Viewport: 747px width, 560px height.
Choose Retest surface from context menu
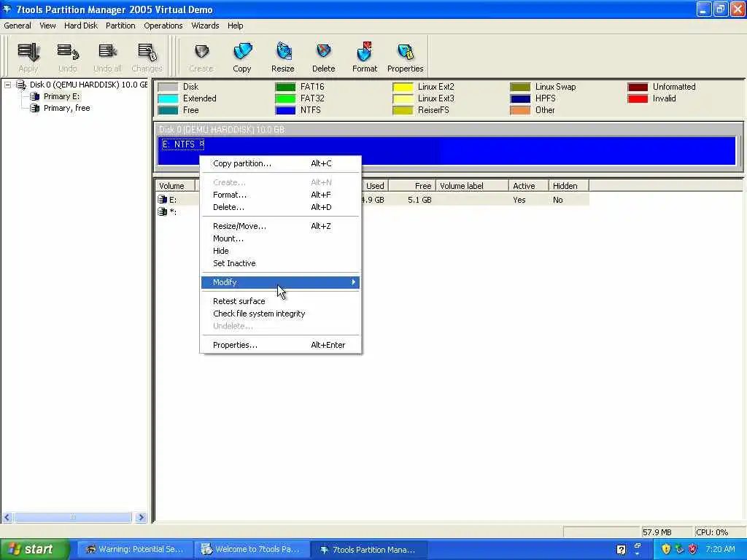coord(280,301)
